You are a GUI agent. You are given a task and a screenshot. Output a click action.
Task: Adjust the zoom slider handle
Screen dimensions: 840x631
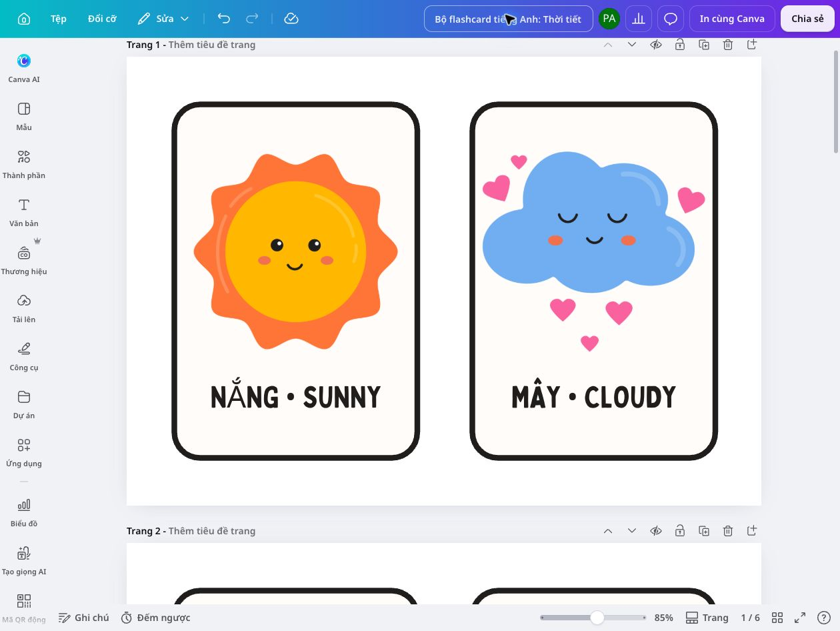[x=597, y=618]
